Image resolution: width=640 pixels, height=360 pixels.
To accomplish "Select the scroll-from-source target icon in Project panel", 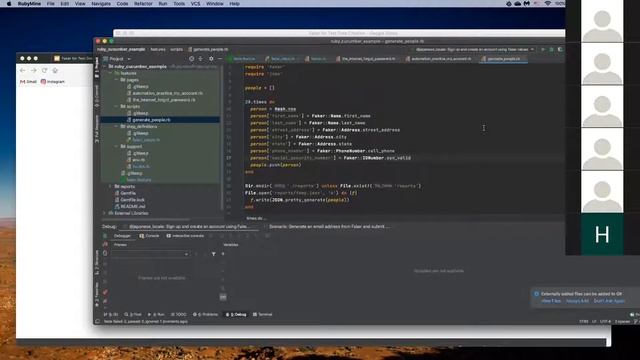I will tap(191, 59).
